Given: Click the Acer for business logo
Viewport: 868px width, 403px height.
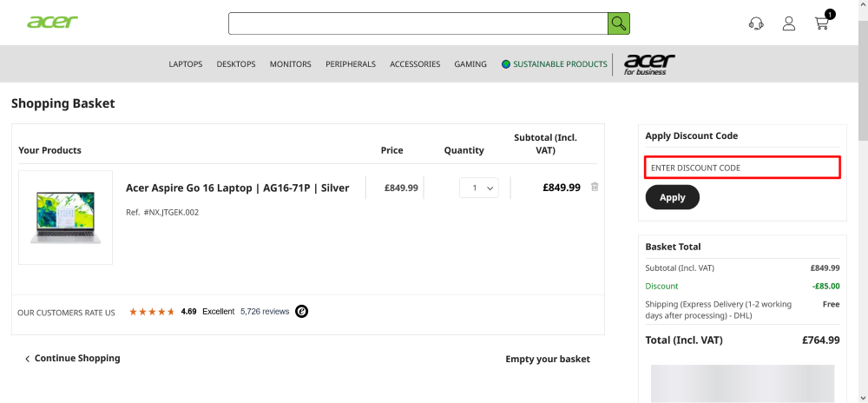Looking at the screenshot, I should (x=648, y=64).
